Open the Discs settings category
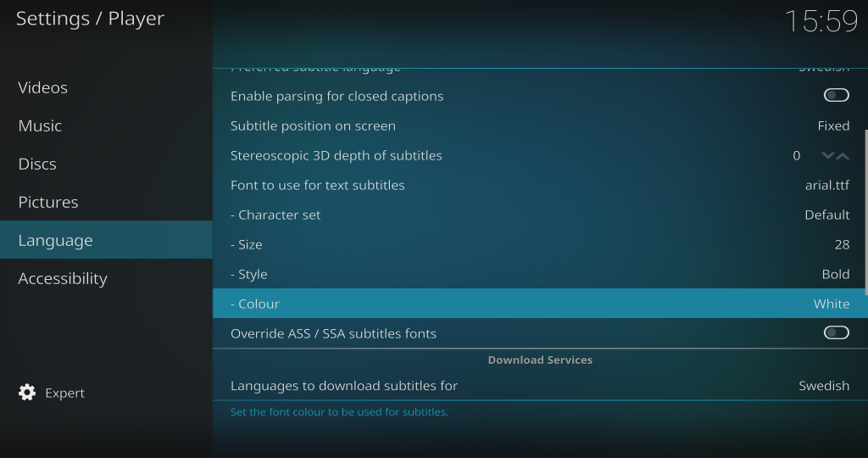This screenshot has width=868, height=458. [x=37, y=164]
